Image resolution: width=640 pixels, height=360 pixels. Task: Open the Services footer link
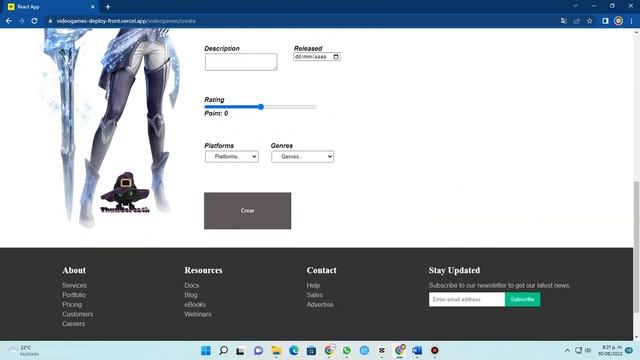tap(74, 285)
